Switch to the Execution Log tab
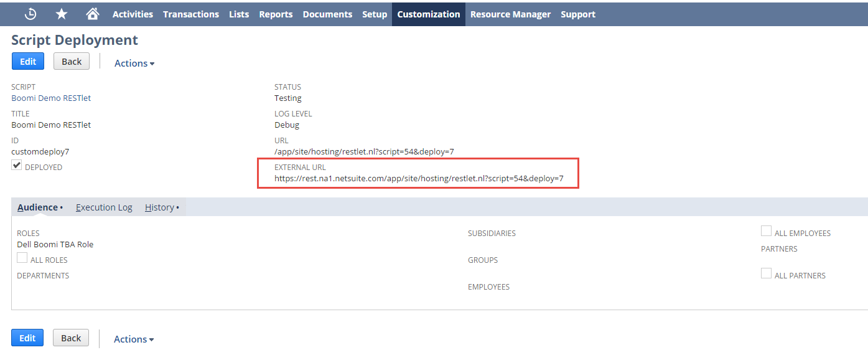Screen dimensions: 868x360 pyautogui.click(x=104, y=207)
